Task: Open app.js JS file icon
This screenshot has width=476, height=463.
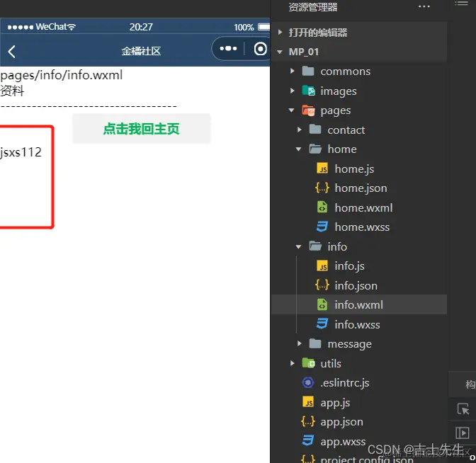Action: 308,402
